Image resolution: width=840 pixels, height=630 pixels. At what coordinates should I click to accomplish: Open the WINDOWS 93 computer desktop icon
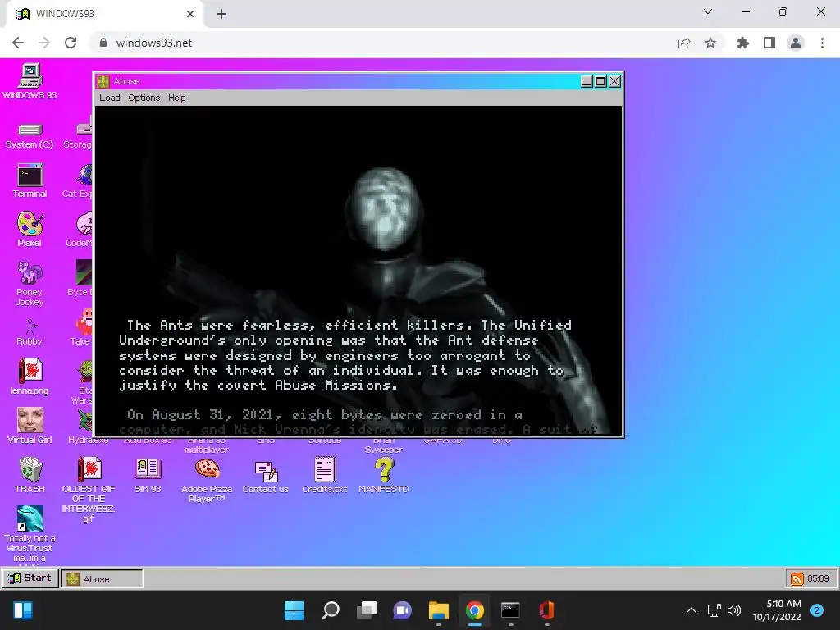tap(30, 80)
